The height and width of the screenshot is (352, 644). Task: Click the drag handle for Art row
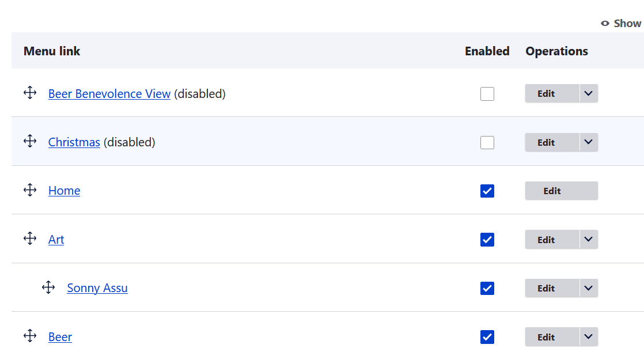[30, 239]
